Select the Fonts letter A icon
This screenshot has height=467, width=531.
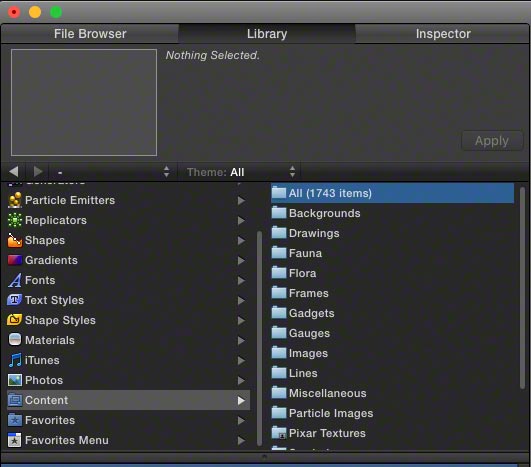point(15,280)
